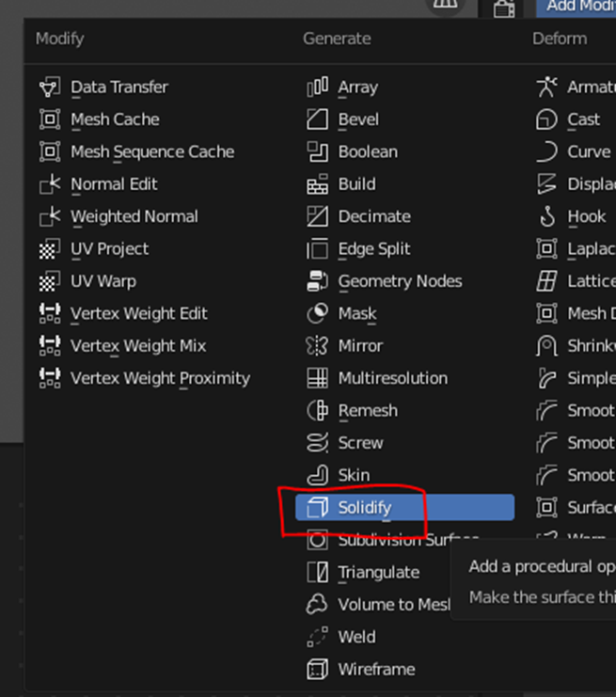Choose Vertex Weight Proximity
This screenshot has height=697, width=616.
[x=160, y=378]
